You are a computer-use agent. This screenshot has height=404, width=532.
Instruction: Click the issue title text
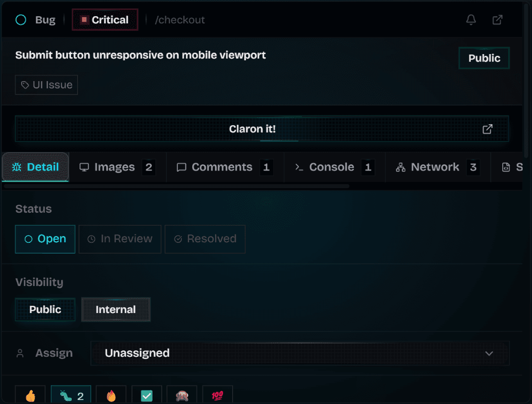140,55
